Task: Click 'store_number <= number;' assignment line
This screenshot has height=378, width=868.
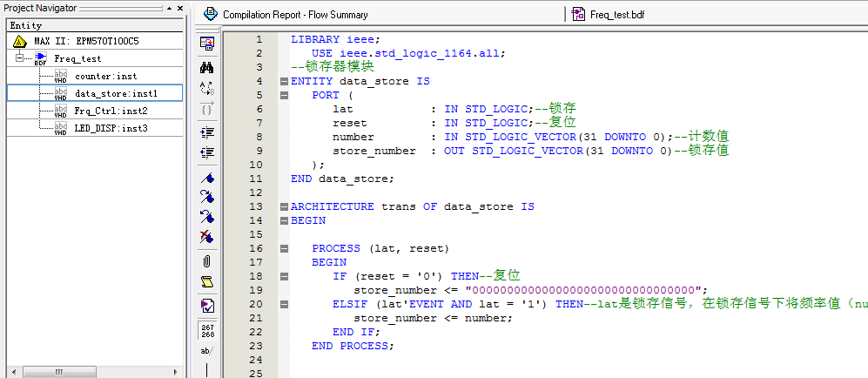Action: coord(434,318)
